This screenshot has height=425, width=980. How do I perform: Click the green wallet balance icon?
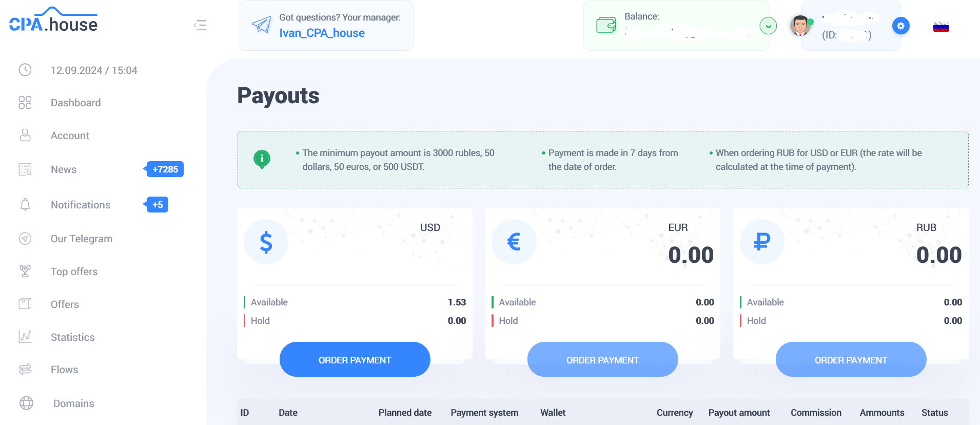click(x=605, y=24)
